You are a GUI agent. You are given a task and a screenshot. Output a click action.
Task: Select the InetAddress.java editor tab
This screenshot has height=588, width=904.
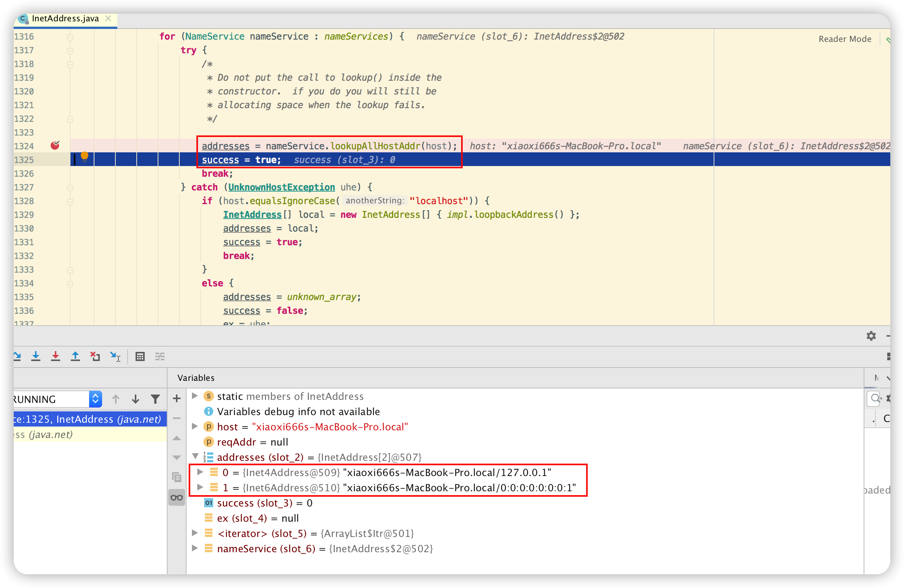(65, 19)
